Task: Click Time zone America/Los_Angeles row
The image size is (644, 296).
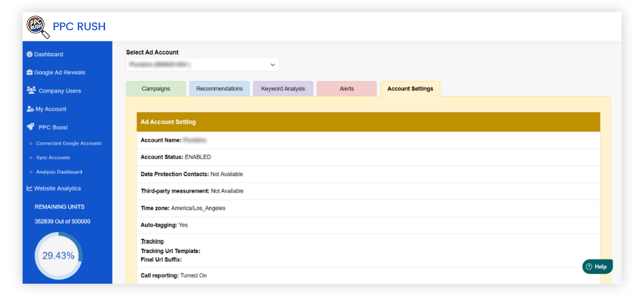Action: pos(368,208)
